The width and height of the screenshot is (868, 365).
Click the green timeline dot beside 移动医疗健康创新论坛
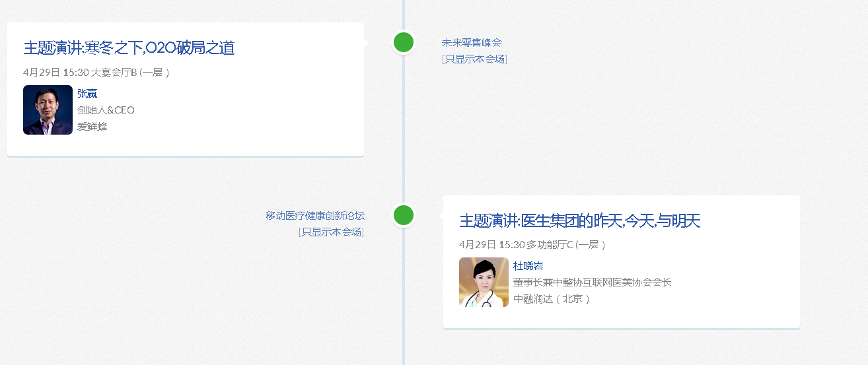click(x=403, y=215)
